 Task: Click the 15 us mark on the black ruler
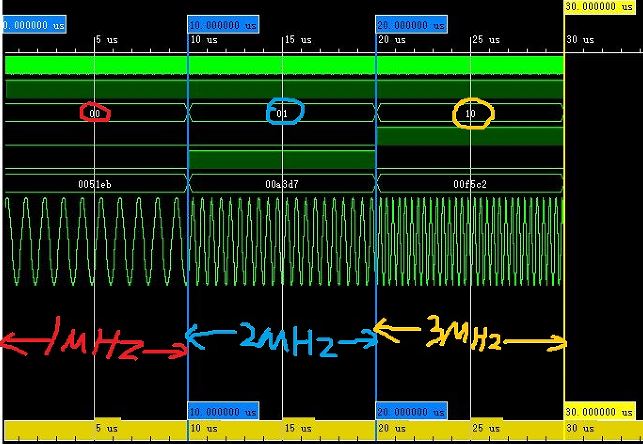pyautogui.click(x=298, y=40)
